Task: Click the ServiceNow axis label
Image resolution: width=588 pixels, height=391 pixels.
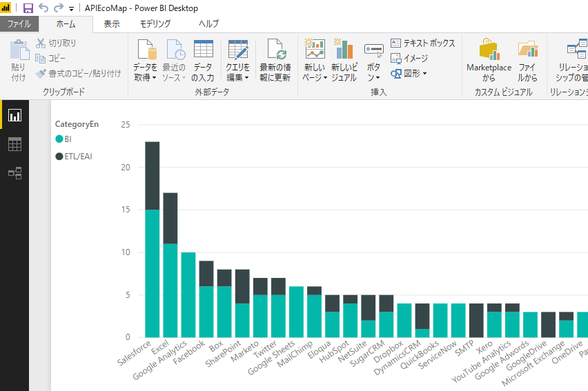Action: coord(438,354)
